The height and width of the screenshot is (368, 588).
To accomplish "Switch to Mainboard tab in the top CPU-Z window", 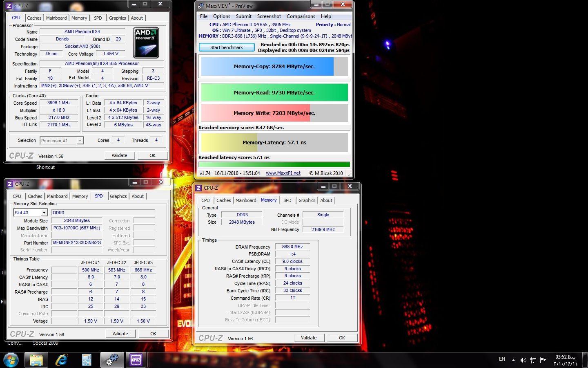I will 56,18.
